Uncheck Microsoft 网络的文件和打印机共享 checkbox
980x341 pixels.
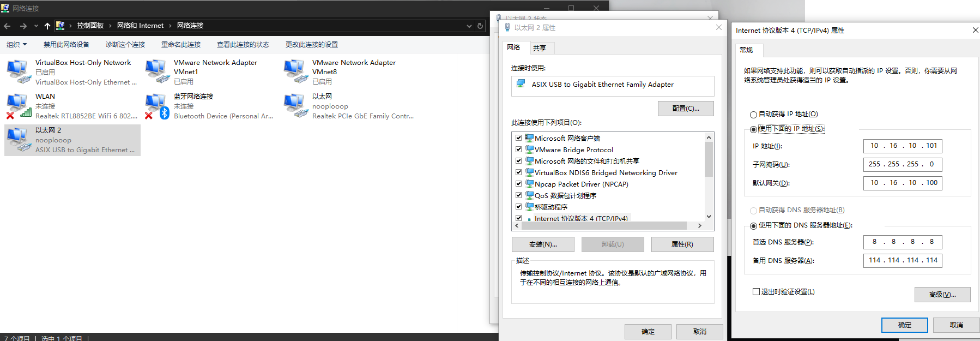coord(519,161)
